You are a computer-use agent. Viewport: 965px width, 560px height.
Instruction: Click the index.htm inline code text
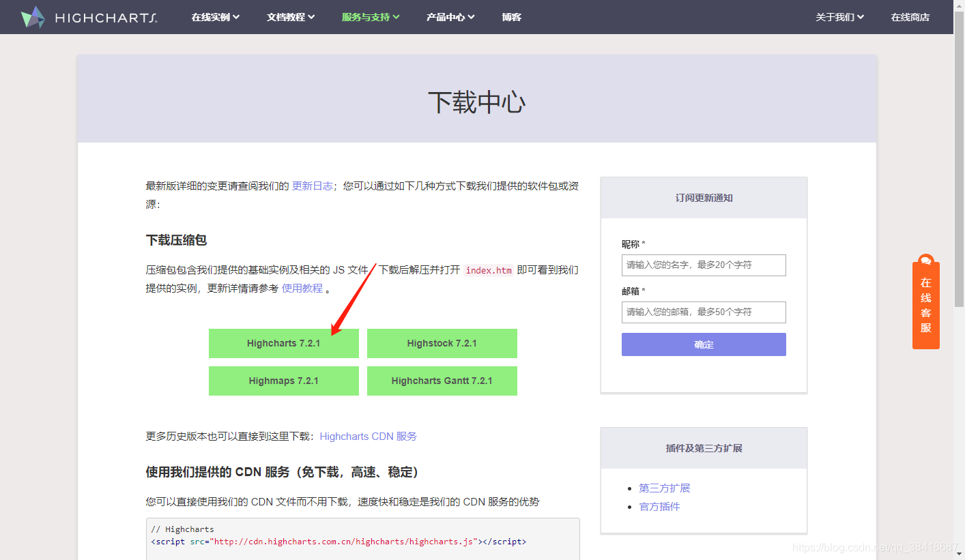pyautogui.click(x=489, y=270)
